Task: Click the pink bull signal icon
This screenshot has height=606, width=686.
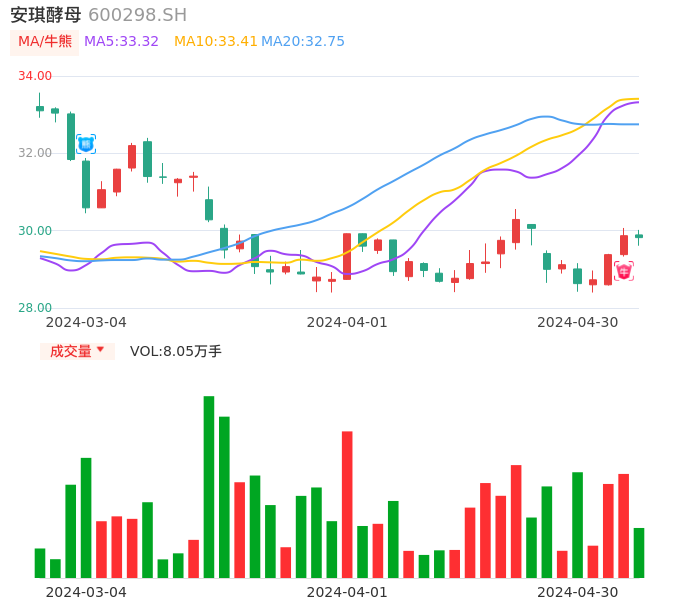Action: (624, 271)
